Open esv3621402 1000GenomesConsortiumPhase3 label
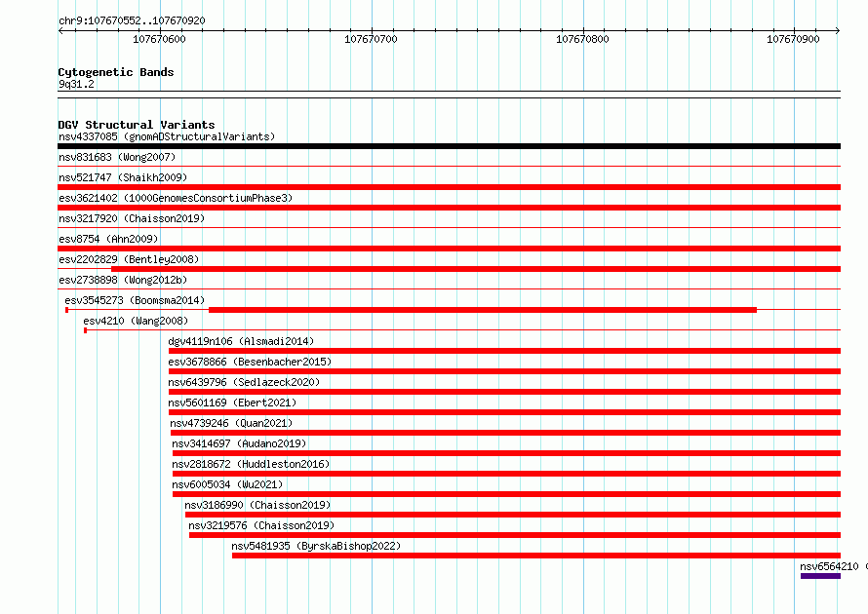Viewport: 868px width, 614px height. 176,198
